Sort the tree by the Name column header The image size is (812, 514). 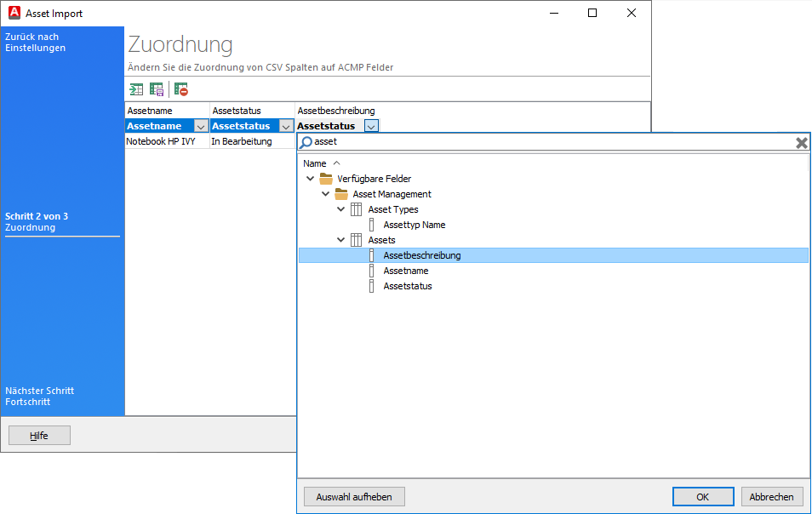click(315, 163)
